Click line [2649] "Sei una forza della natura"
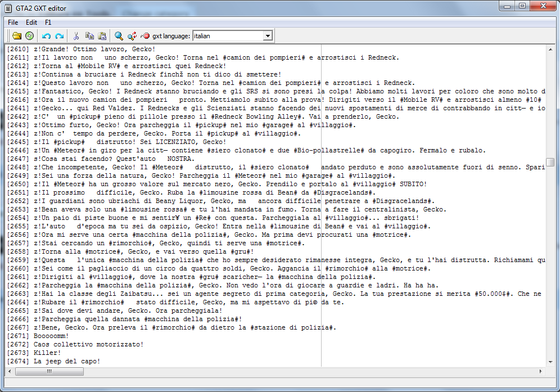This screenshot has width=560, height=392. tap(201, 175)
